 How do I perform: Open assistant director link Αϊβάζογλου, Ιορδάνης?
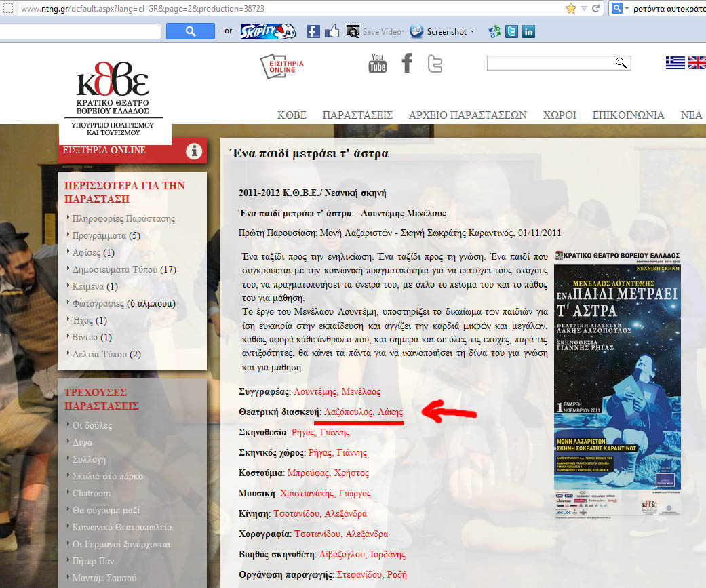tap(362, 555)
